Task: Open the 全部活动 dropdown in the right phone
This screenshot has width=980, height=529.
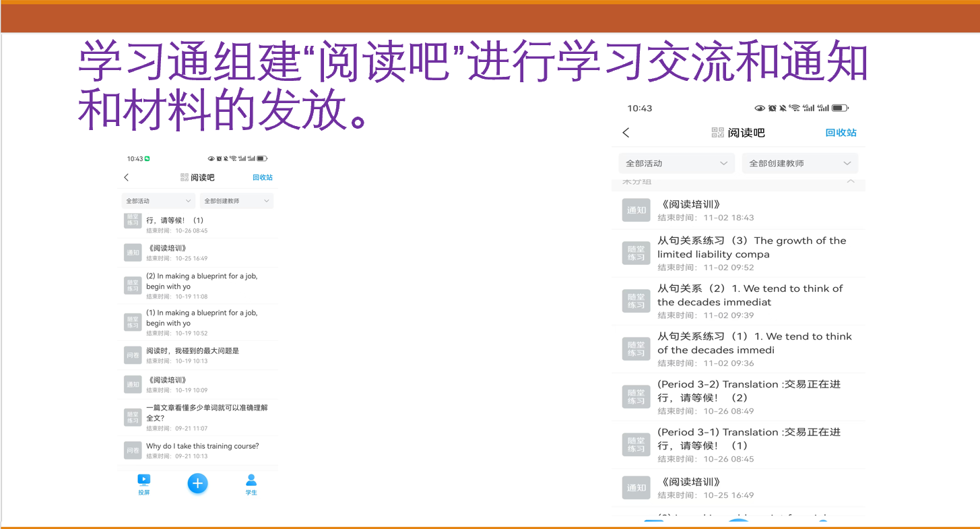Action: [x=676, y=164]
